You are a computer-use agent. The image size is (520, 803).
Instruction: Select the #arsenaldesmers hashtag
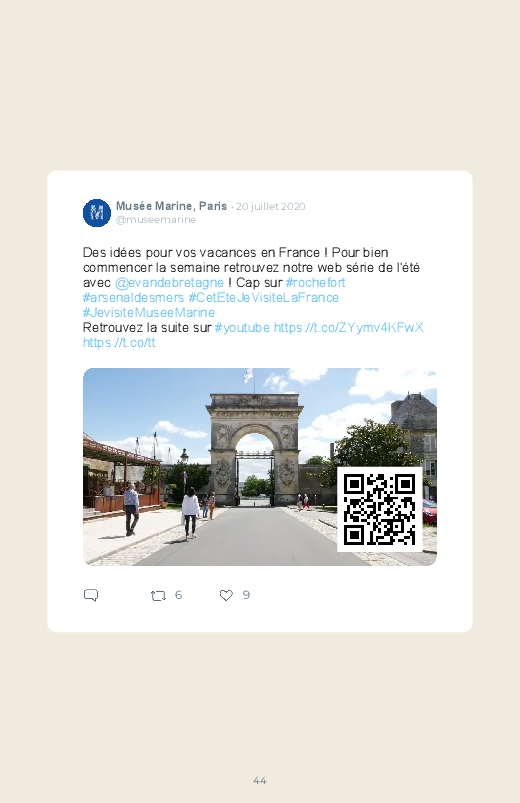[133, 298]
